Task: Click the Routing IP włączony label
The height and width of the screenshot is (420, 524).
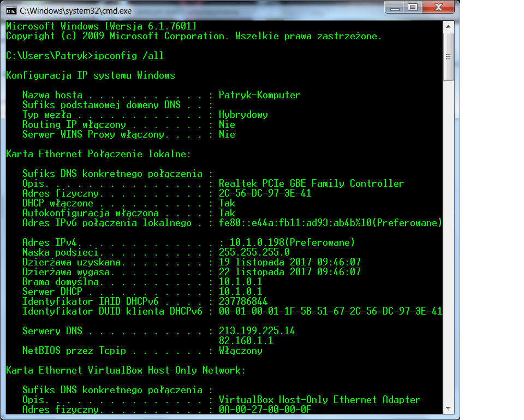Action: coord(74,125)
